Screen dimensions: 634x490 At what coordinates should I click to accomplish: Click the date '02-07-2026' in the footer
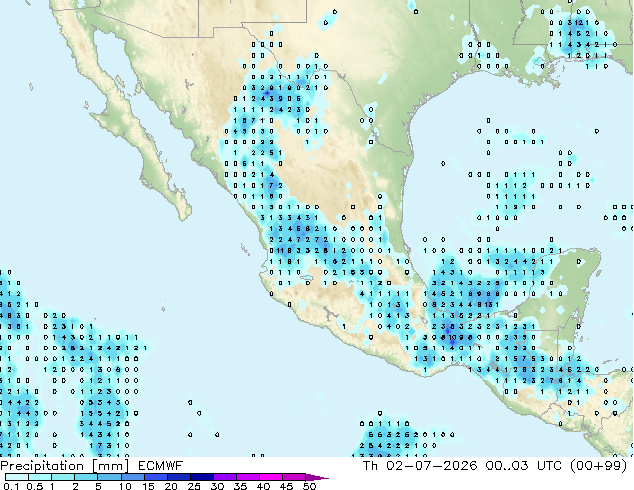click(431, 466)
